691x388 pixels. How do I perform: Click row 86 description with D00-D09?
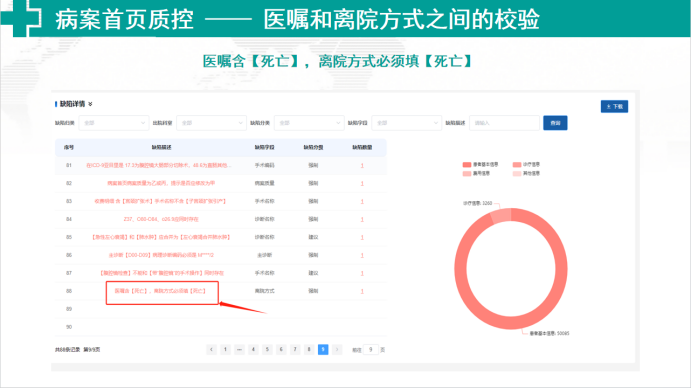[161, 255]
